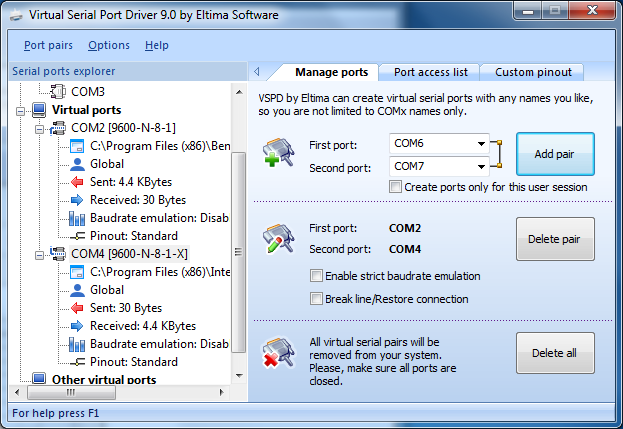
Task: Click pinout connector icon under COM4
Action: [x=77, y=362]
